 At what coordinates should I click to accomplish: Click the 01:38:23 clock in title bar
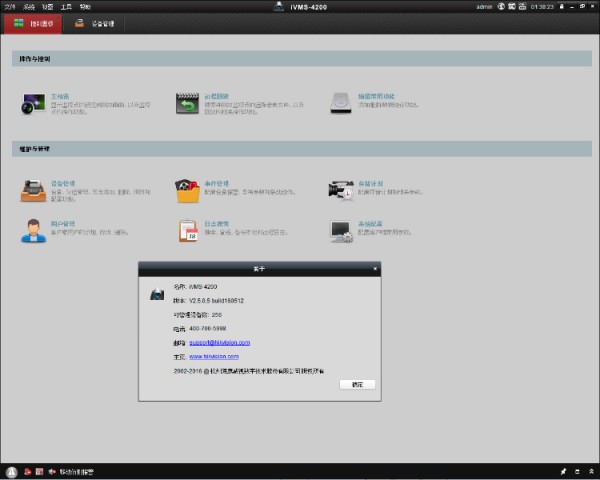tap(542, 7)
